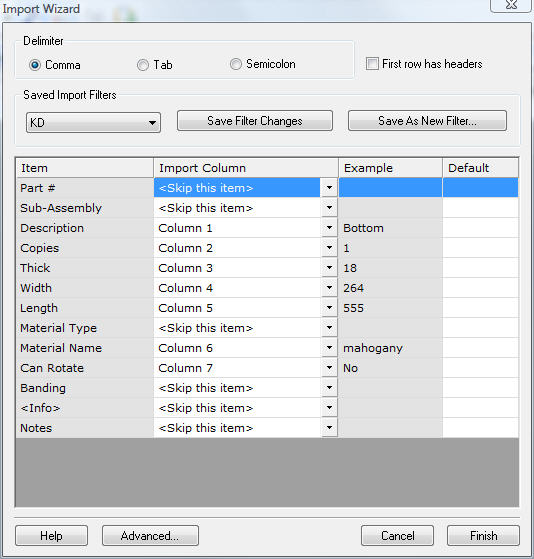Expand Import Column dropdown for Sub-Assembly
Screen dimensions: 534x559
click(329, 207)
